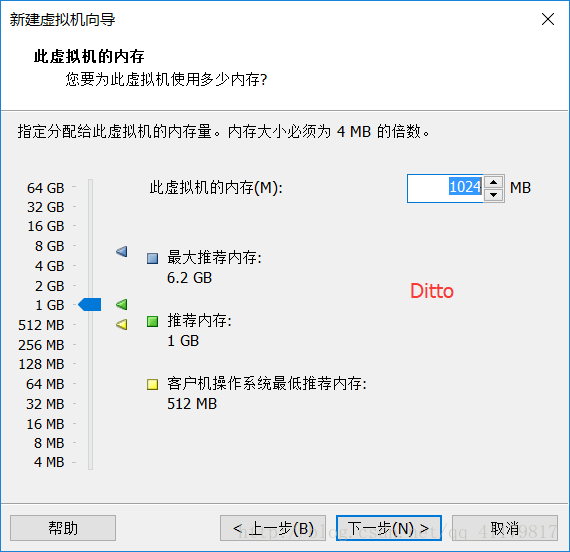The height and width of the screenshot is (552, 570).
Task: Continue with 下一步(N) button
Action: [389, 528]
